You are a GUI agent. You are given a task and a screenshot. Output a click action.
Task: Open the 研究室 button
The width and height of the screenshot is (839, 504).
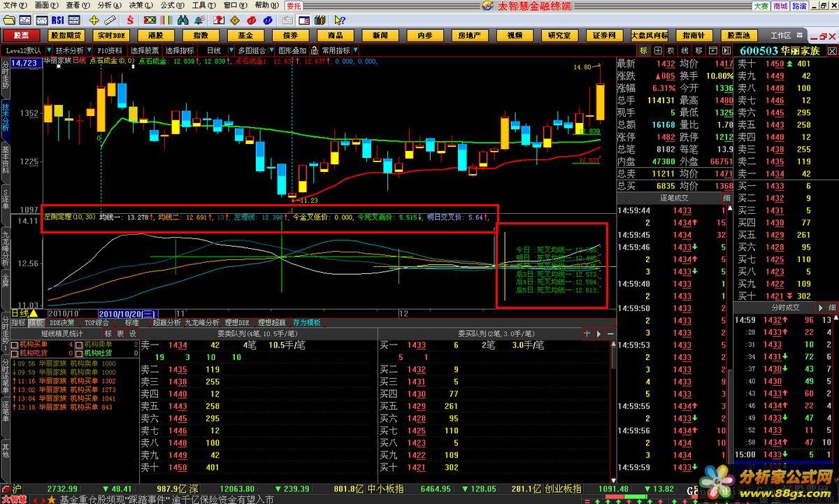(x=559, y=35)
